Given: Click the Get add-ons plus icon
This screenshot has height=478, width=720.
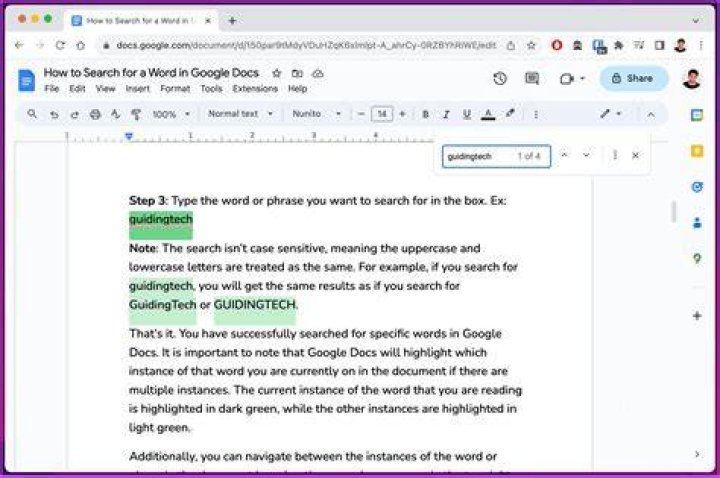Looking at the screenshot, I should (x=697, y=316).
